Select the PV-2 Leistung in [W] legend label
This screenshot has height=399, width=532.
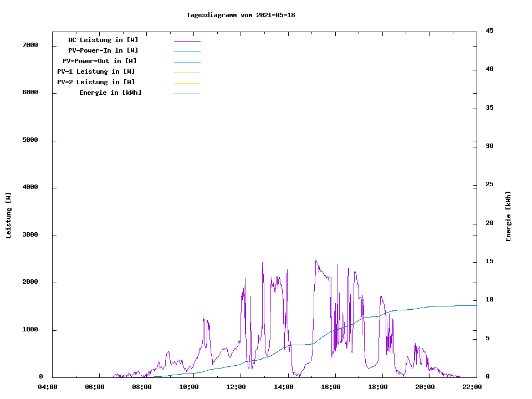tap(96, 82)
